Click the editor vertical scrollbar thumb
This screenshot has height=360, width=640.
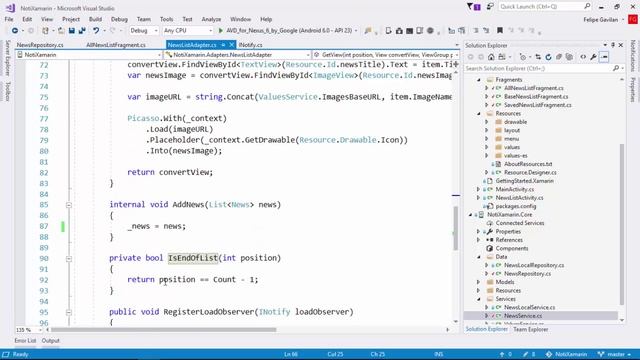click(456, 228)
